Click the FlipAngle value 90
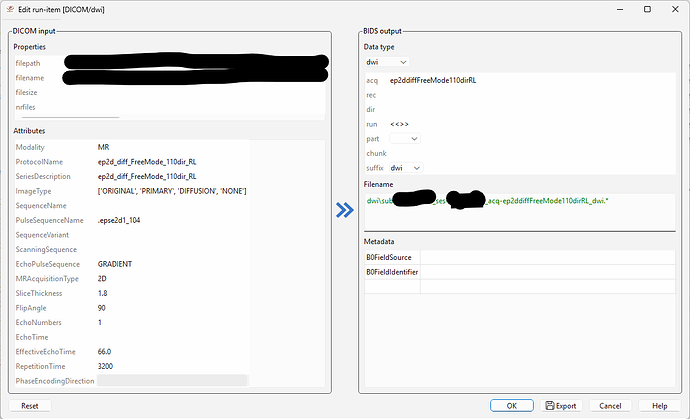 pos(102,308)
